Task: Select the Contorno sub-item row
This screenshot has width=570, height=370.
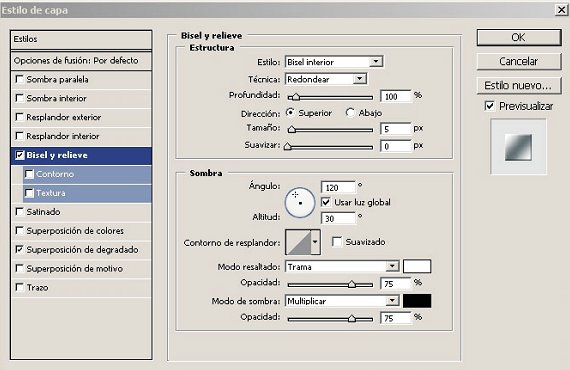Action: pos(87,174)
